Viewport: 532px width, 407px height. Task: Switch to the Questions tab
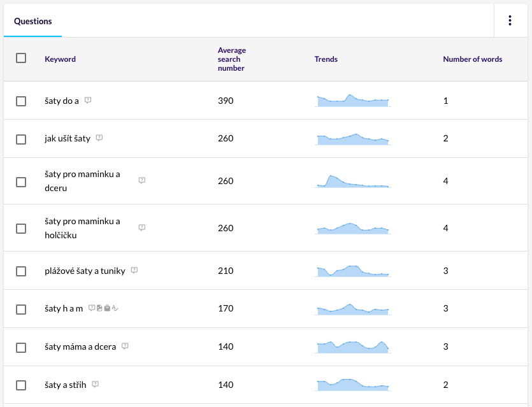coord(33,22)
